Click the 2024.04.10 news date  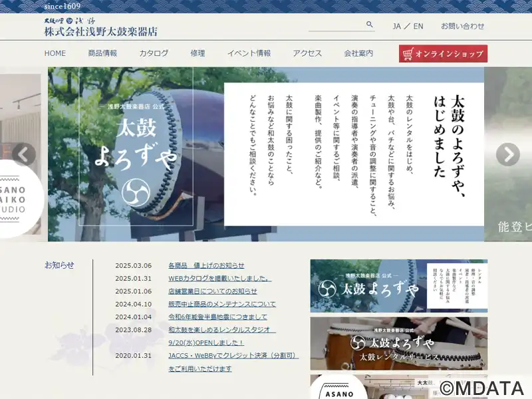click(x=134, y=305)
